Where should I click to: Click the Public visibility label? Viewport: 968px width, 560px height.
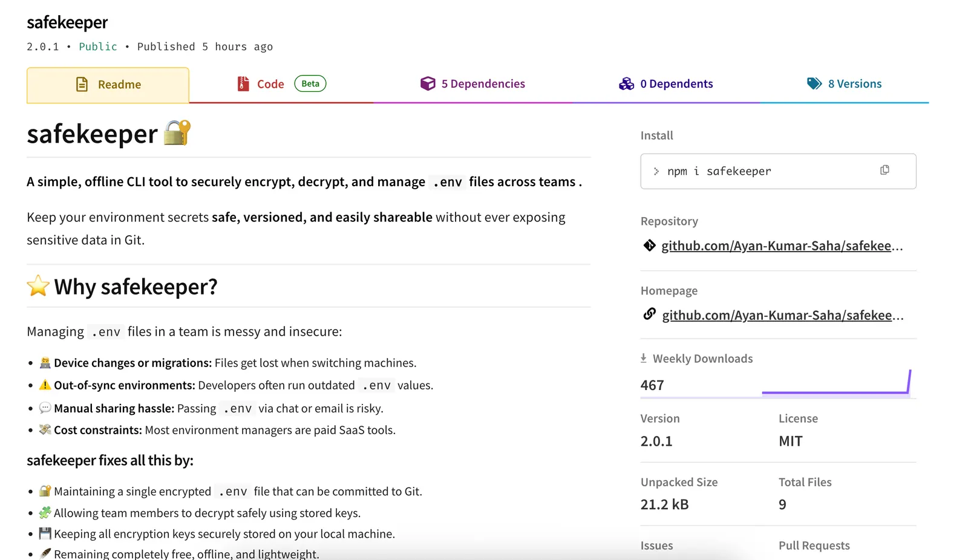coord(98,47)
